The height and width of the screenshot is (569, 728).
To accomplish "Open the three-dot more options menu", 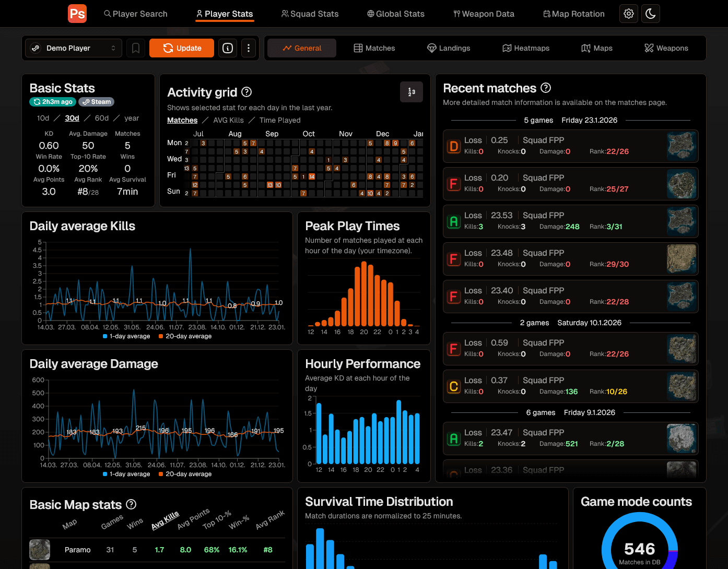I will [x=249, y=48].
